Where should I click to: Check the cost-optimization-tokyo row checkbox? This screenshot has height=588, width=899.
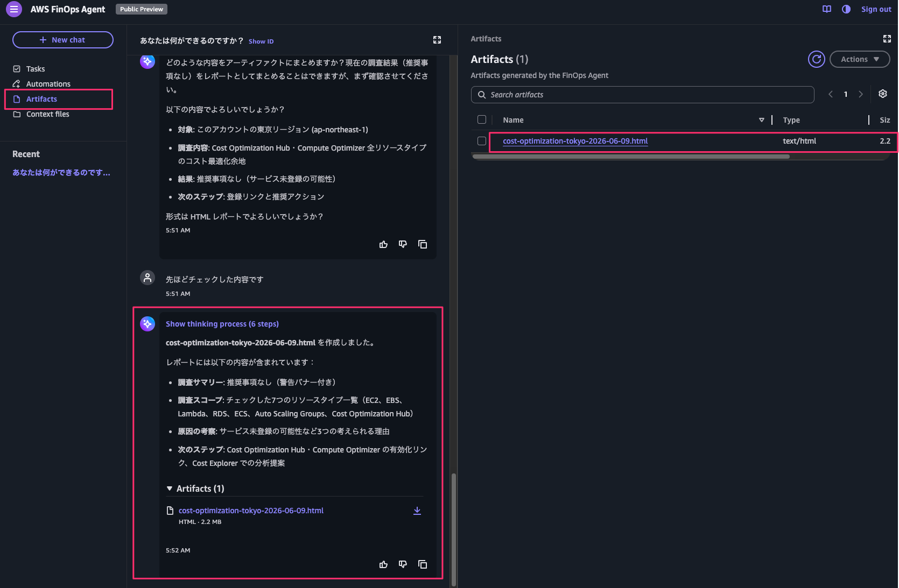482,141
